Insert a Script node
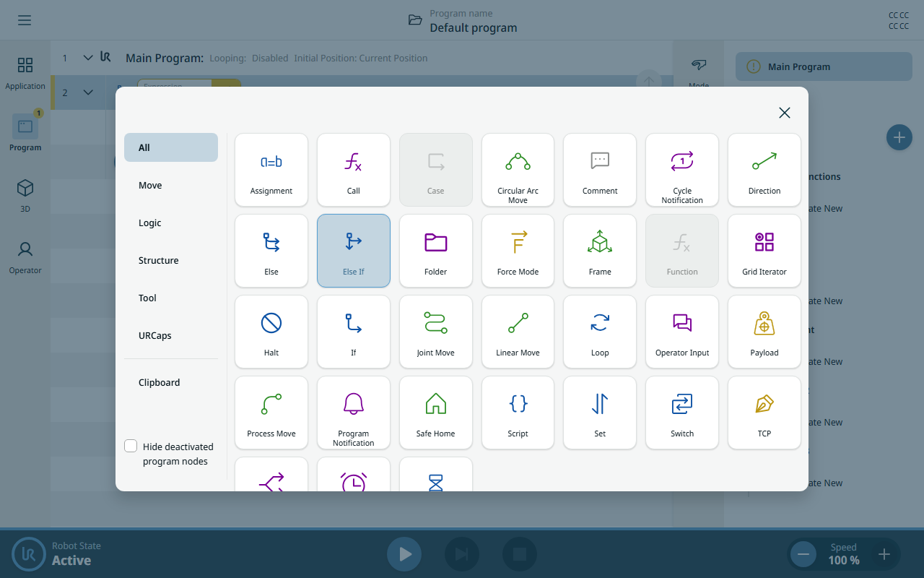Image resolution: width=924 pixels, height=578 pixels. point(518,413)
